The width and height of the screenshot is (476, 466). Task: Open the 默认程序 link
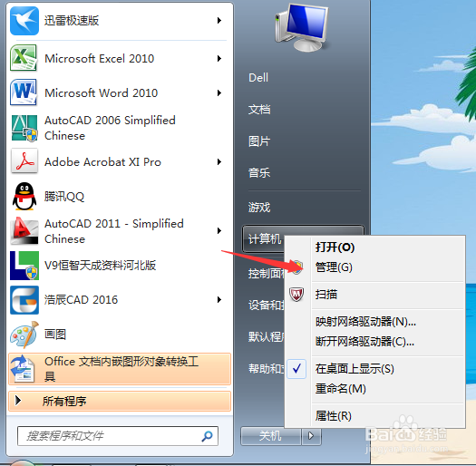[x=267, y=336]
